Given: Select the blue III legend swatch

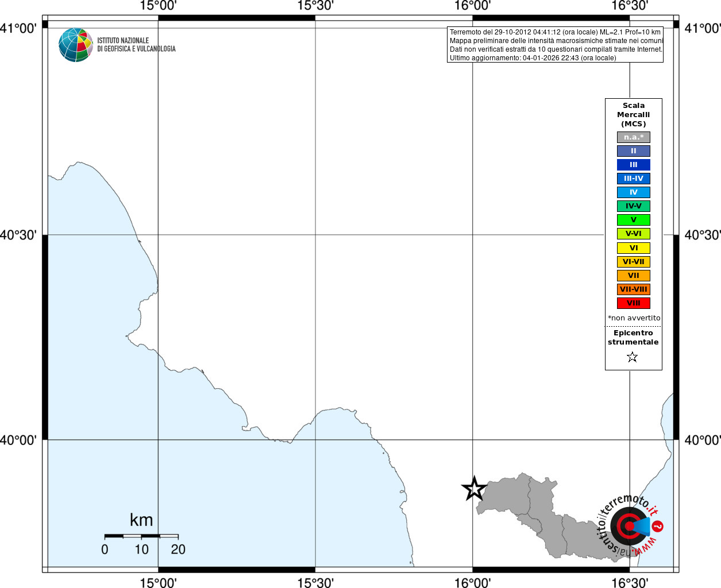Looking at the screenshot, I should (634, 165).
